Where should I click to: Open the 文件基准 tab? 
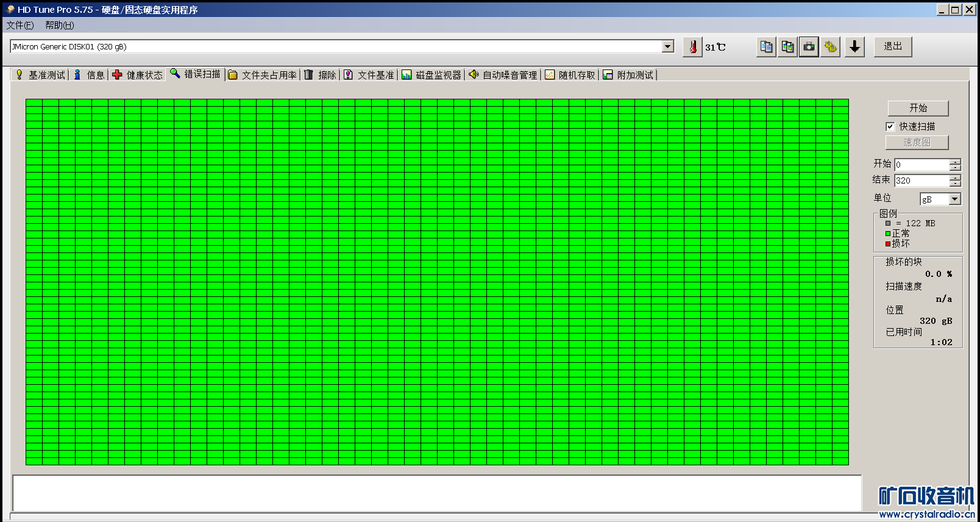tap(369, 74)
